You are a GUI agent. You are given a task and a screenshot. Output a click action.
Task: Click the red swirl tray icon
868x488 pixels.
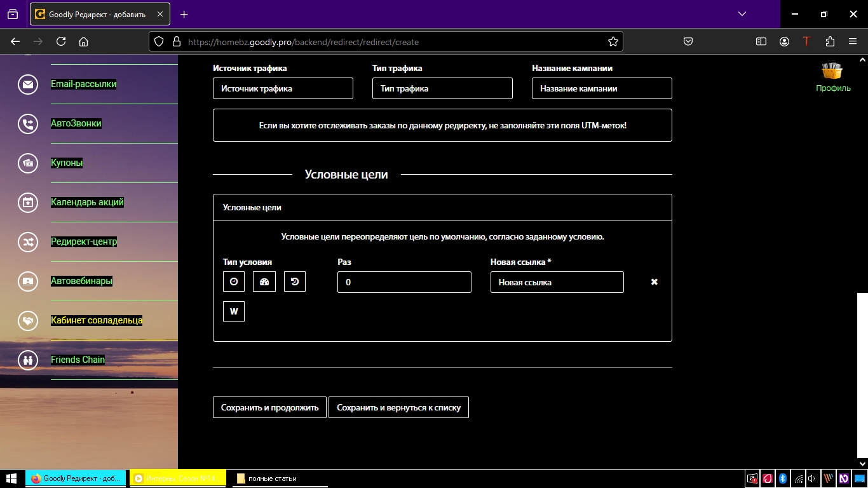(x=768, y=478)
